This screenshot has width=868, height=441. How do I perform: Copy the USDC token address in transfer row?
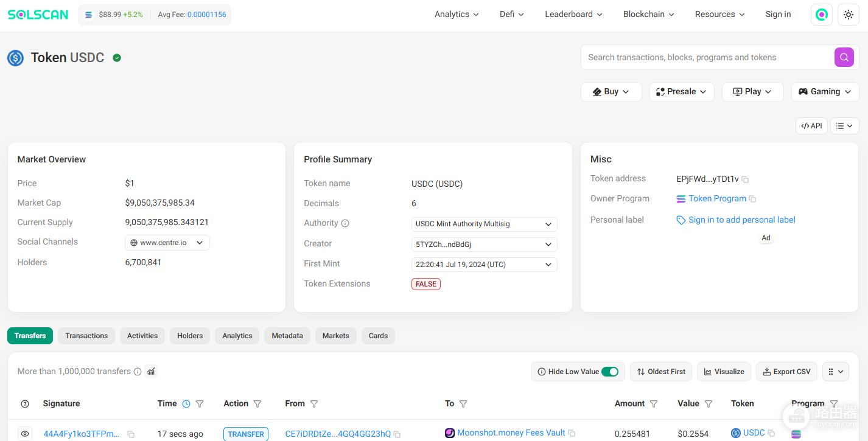[771, 433]
